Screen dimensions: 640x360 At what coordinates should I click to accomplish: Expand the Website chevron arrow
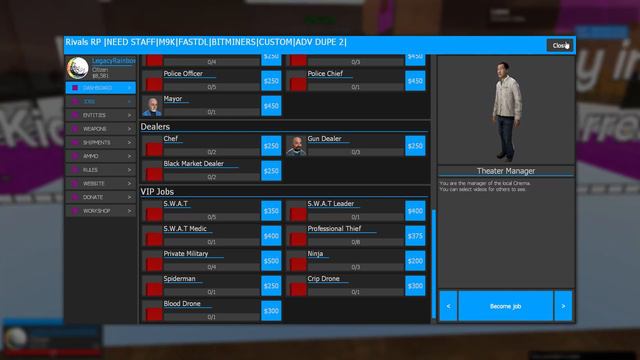(129, 183)
